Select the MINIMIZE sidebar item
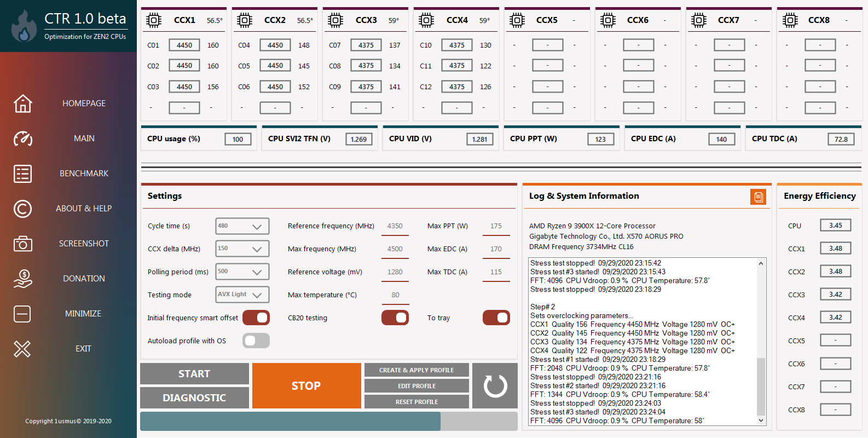 pos(83,314)
